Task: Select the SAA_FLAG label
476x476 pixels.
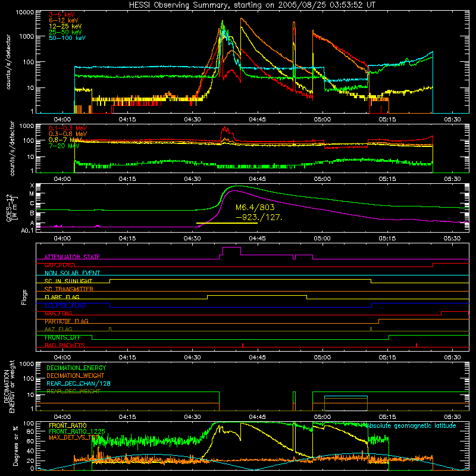Action: [58, 313]
